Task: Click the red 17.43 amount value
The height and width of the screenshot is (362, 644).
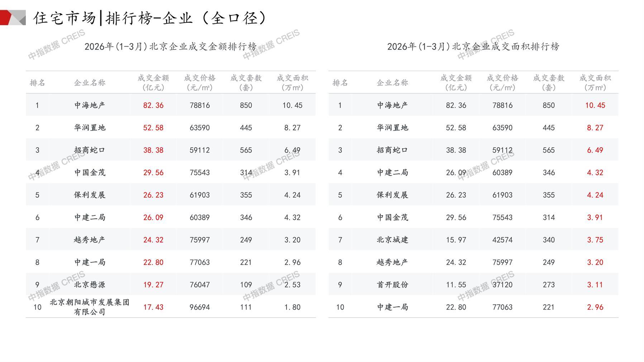Action: click(153, 307)
